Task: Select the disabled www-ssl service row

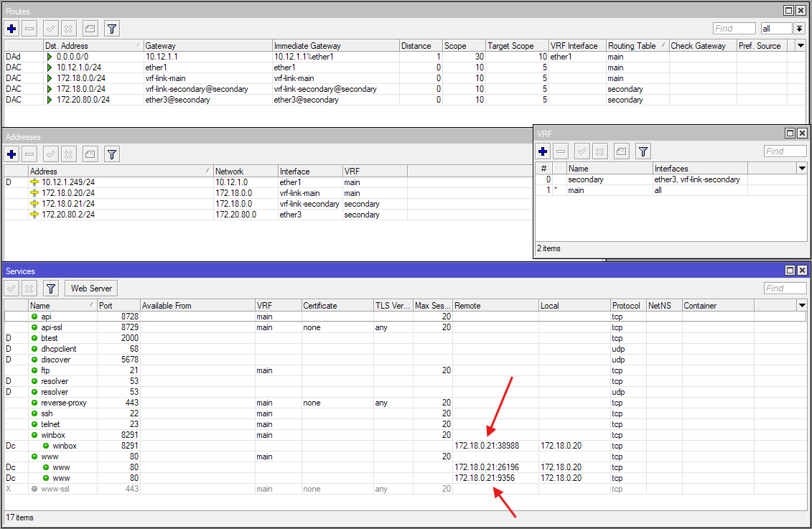Action: click(405, 489)
